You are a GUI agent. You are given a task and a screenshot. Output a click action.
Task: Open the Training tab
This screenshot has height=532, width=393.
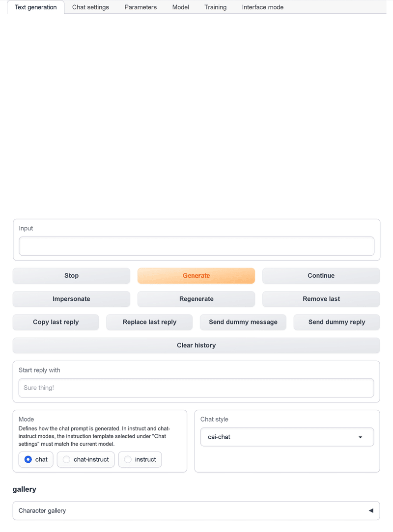pos(216,7)
